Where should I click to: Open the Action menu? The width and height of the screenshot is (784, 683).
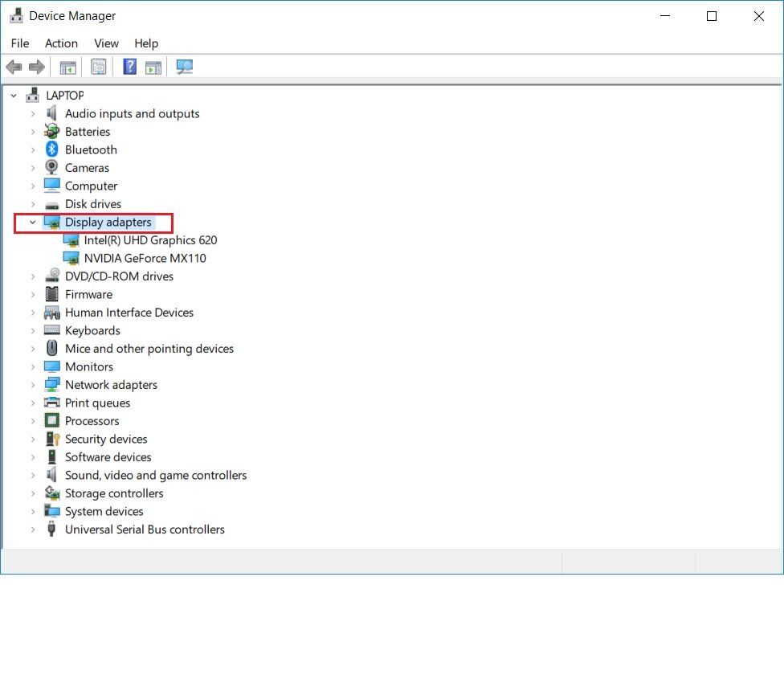point(62,43)
